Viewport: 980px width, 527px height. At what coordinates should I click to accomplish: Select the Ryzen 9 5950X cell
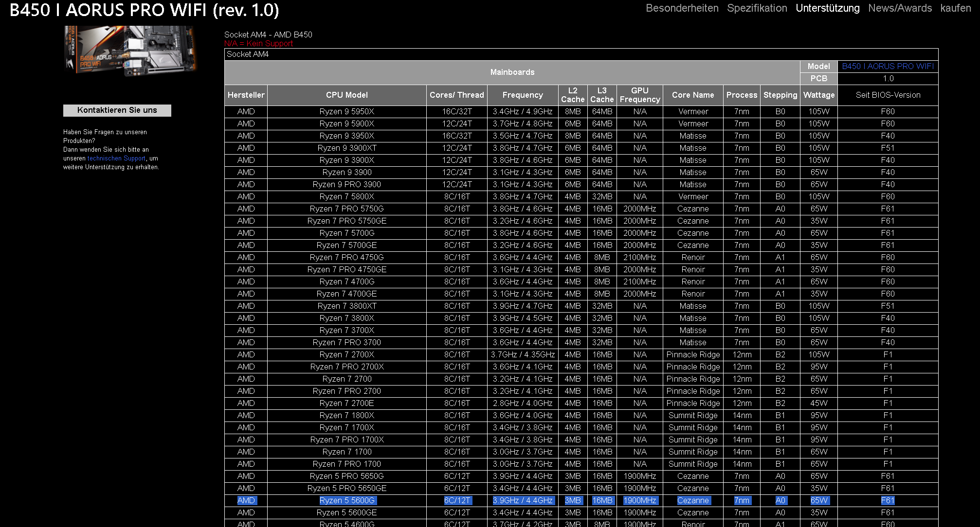click(x=346, y=112)
